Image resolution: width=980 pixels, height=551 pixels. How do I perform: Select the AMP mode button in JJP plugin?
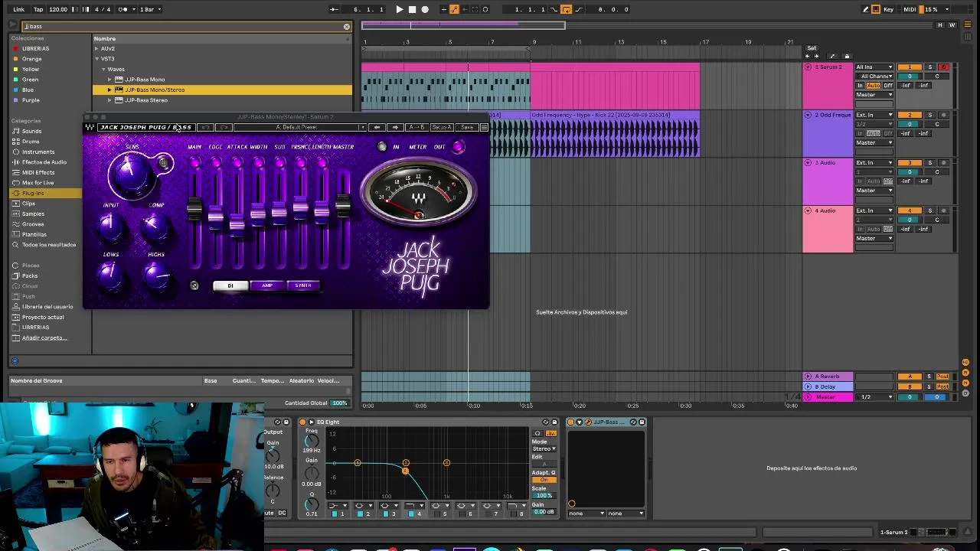(266, 285)
